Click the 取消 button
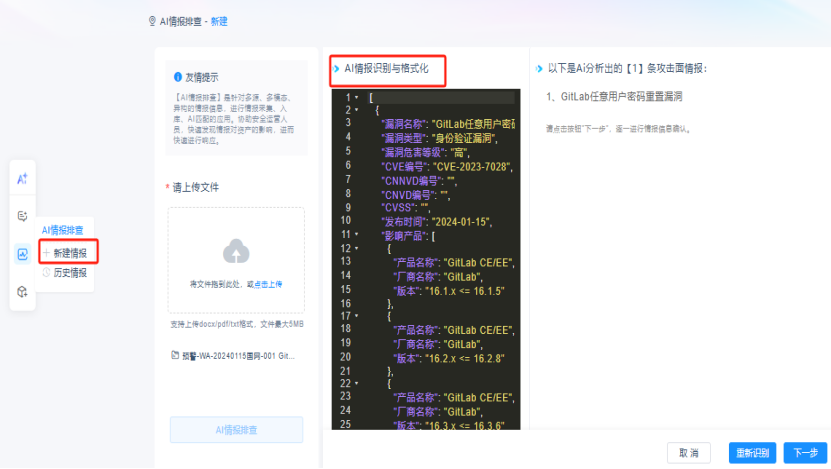 [x=688, y=453]
